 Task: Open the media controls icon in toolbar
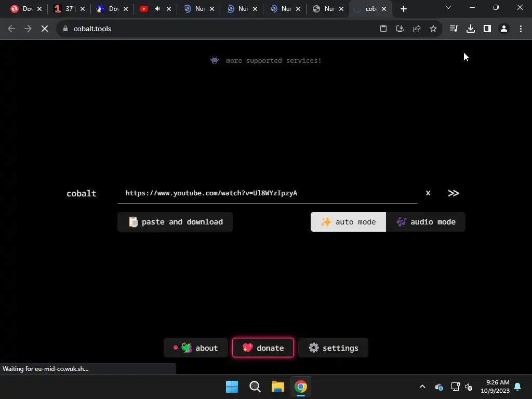coord(454,29)
